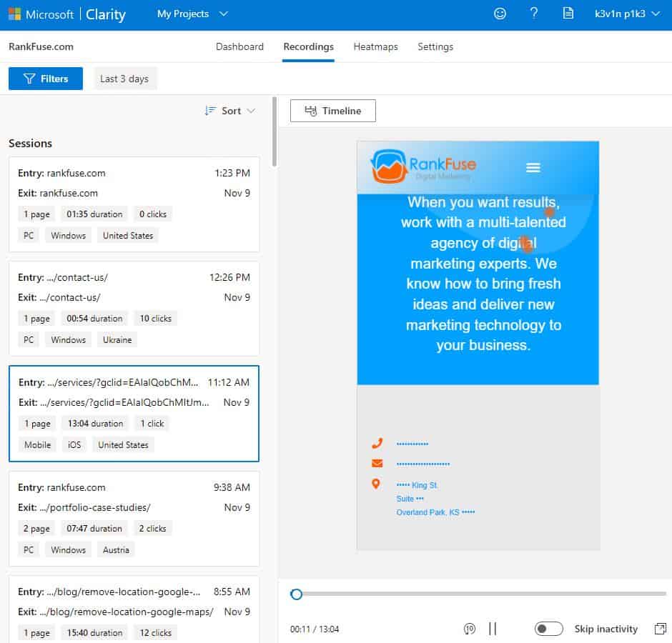Click the 13:04 duration tag
The width and height of the screenshot is (672, 643).
[95, 423]
